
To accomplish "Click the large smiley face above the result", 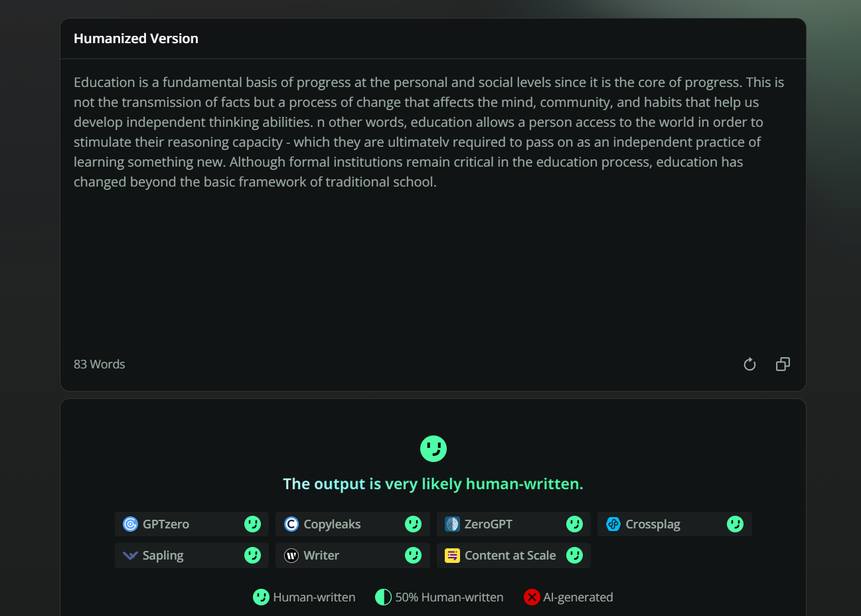I will click(433, 449).
